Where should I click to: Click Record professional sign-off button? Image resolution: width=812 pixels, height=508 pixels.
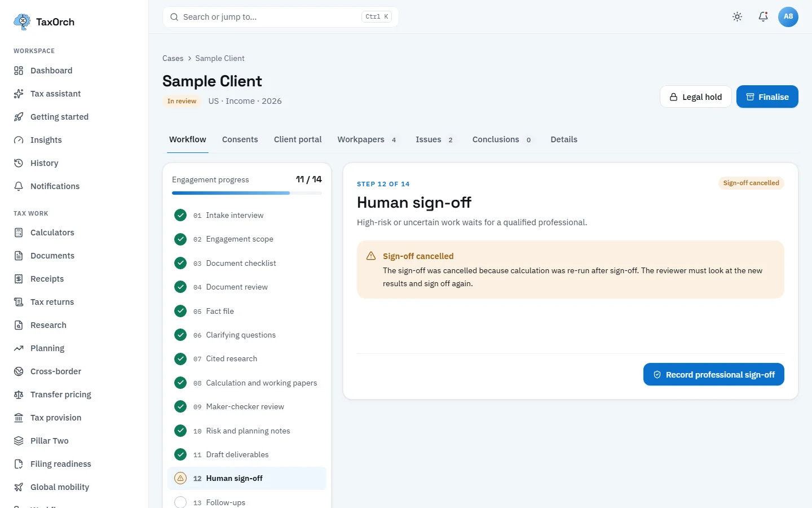coord(714,374)
